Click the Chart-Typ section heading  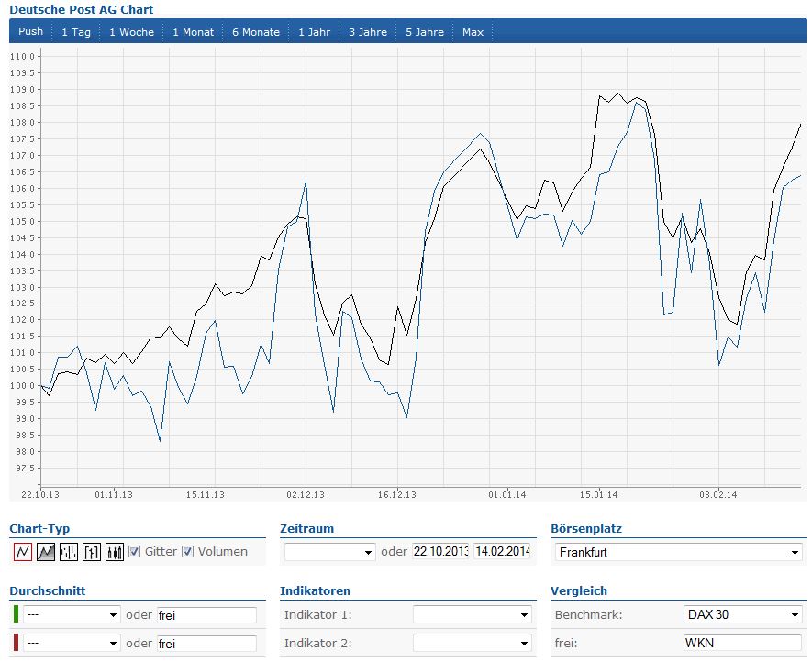(x=39, y=528)
